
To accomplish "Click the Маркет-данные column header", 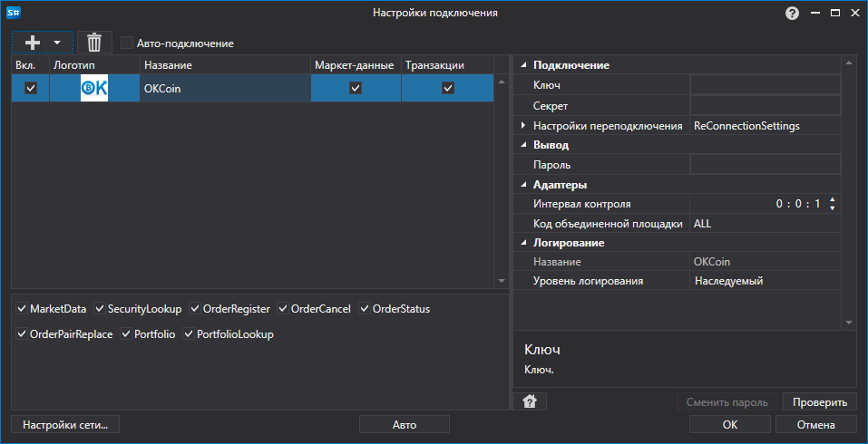I will tap(356, 65).
